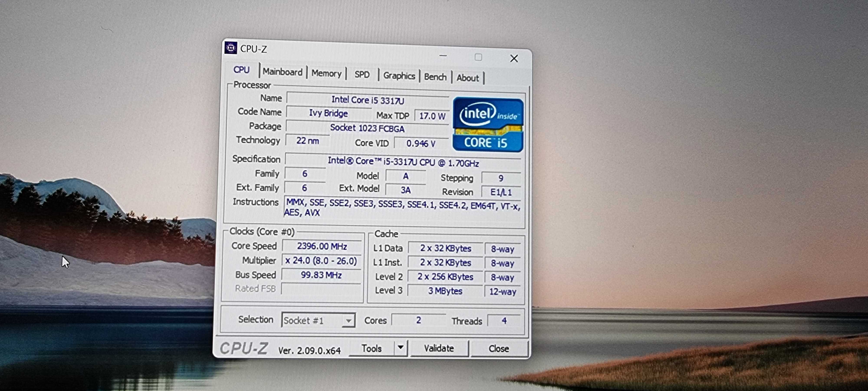Go to the Graphics tab
The image size is (868, 391).
(x=399, y=76)
